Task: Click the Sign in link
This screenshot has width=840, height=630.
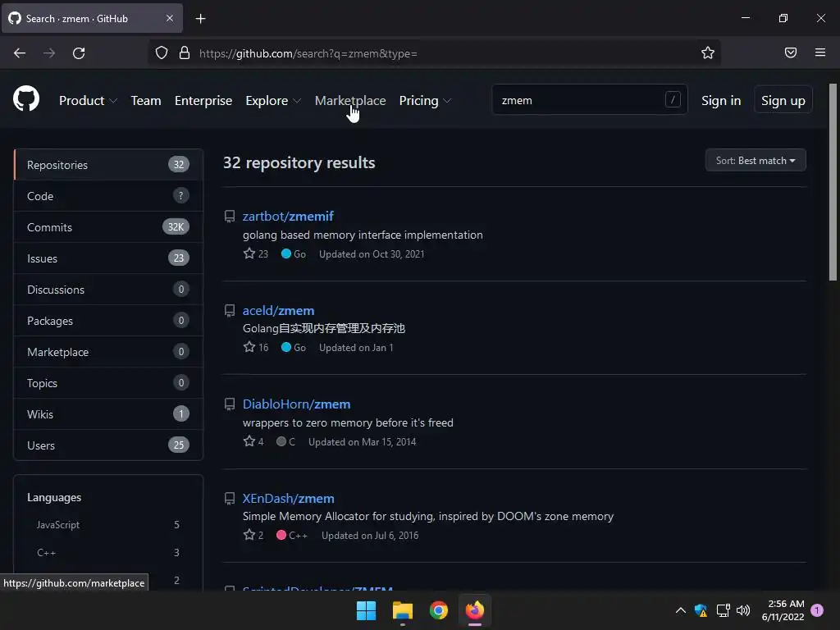Action: tap(721, 101)
